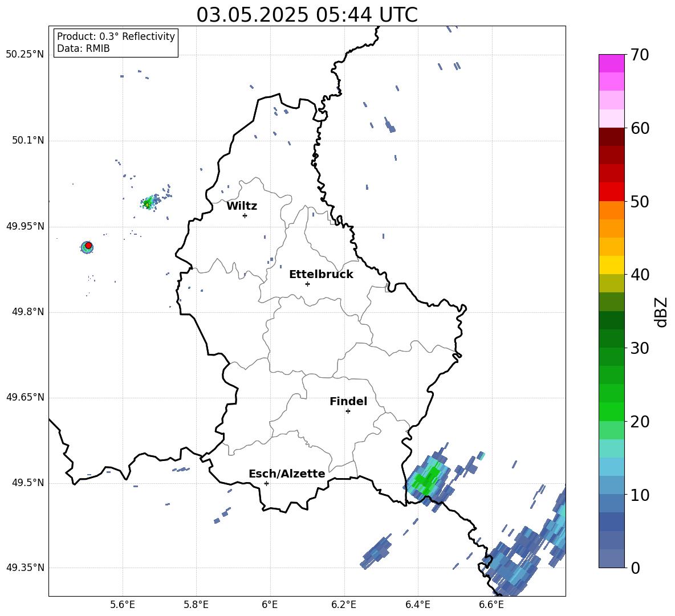
Task: Click the Wiltz city label
Action: pyautogui.click(x=242, y=206)
